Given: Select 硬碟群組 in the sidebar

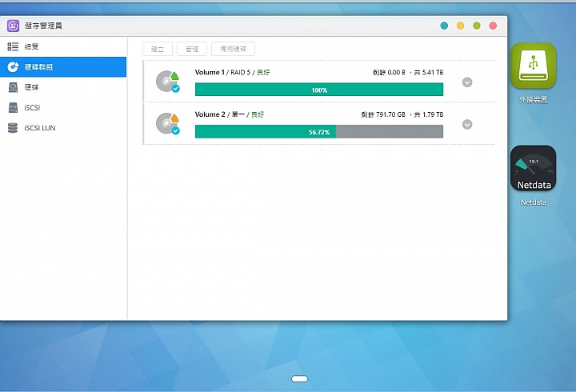Looking at the screenshot, I should click(x=63, y=67).
